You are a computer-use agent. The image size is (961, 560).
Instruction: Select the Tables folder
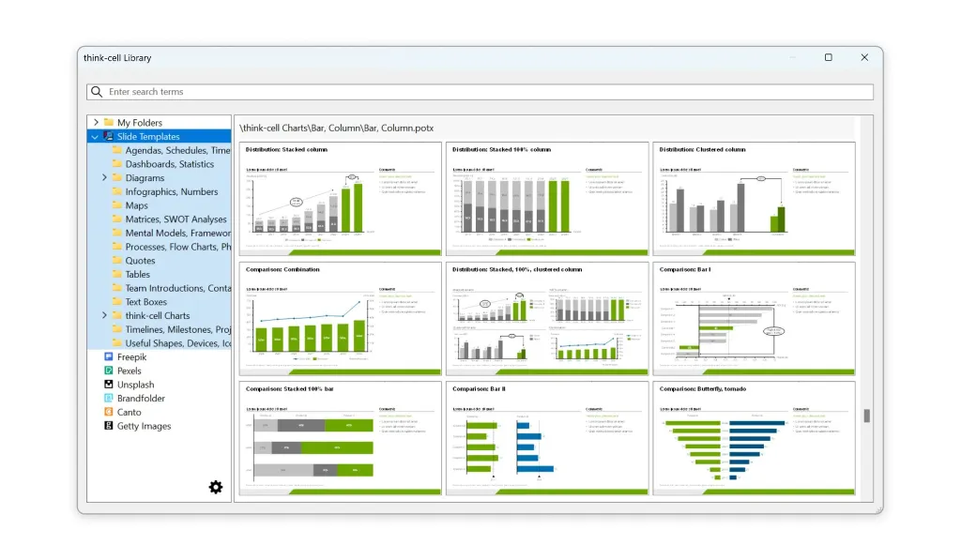137,275
